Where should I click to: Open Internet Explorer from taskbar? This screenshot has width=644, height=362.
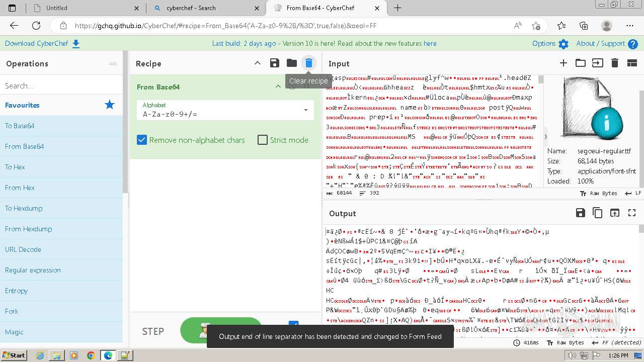click(40, 355)
